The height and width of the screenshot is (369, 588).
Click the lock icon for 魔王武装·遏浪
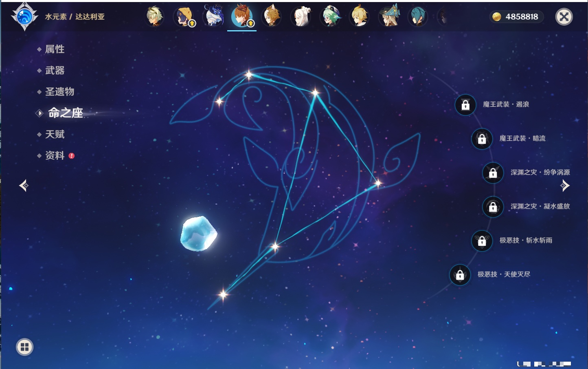click(465, 105)
